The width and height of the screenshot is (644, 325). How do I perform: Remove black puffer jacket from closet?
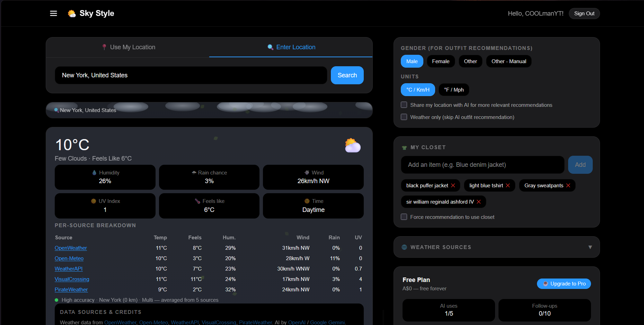(x=453, y=186)
